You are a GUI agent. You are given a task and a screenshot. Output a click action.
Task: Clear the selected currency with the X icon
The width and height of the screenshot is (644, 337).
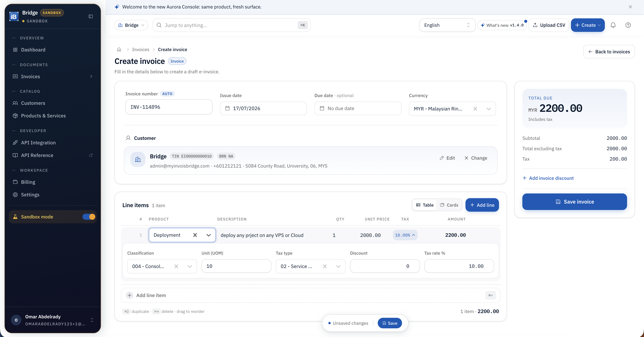tap(475, 109)
